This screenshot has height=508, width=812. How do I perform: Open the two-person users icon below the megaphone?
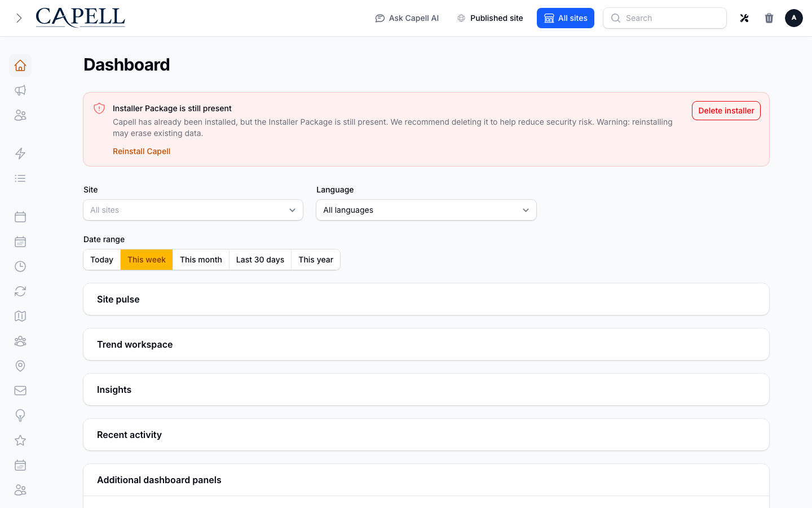[x=20, y=115]
